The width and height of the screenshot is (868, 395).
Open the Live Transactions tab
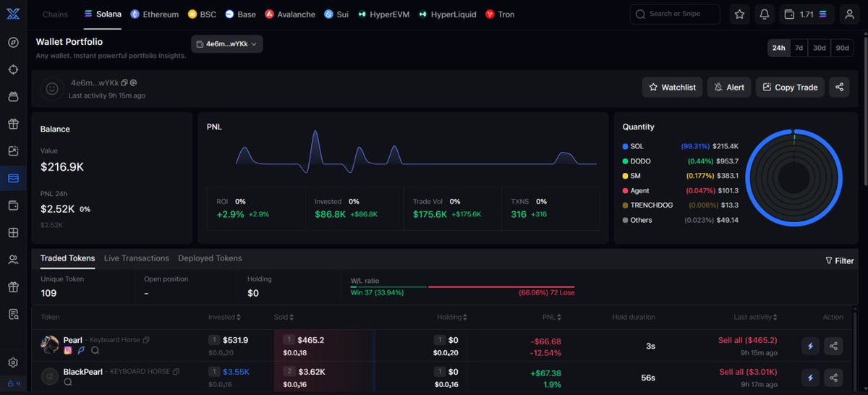[x=137, y=258]
